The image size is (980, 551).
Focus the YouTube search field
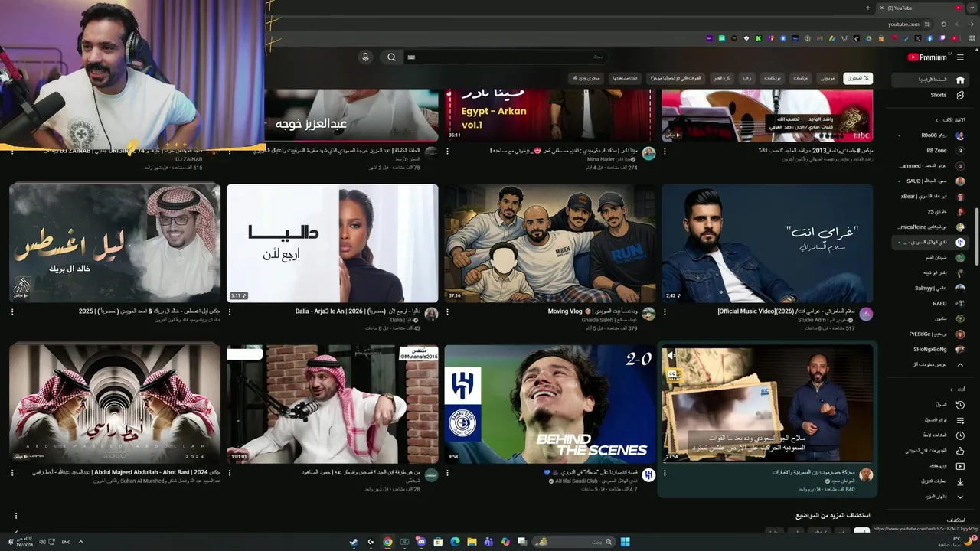tap(505, 57)
